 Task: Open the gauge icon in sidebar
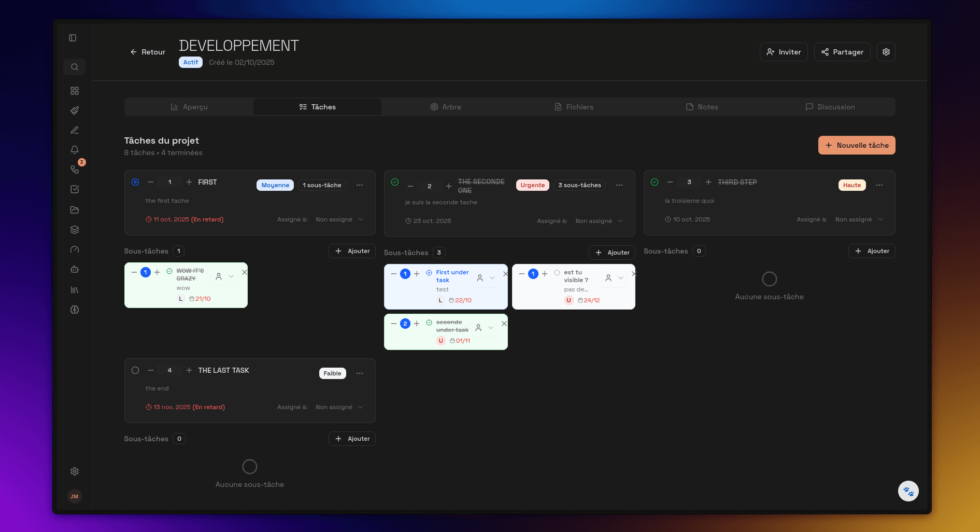coord(75,249)
